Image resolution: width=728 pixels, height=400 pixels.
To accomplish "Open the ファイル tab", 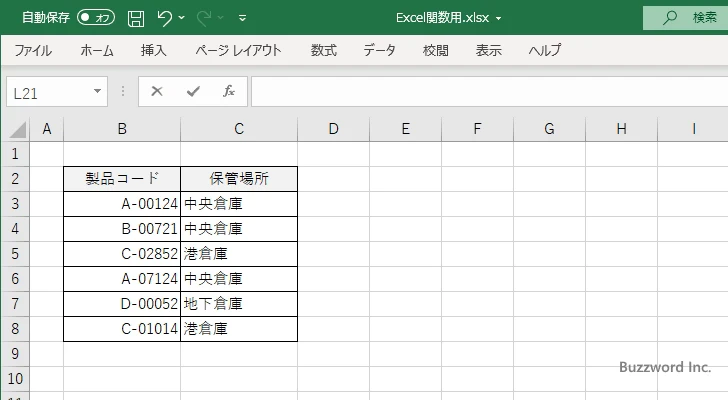I will click(x=32, y=50).
